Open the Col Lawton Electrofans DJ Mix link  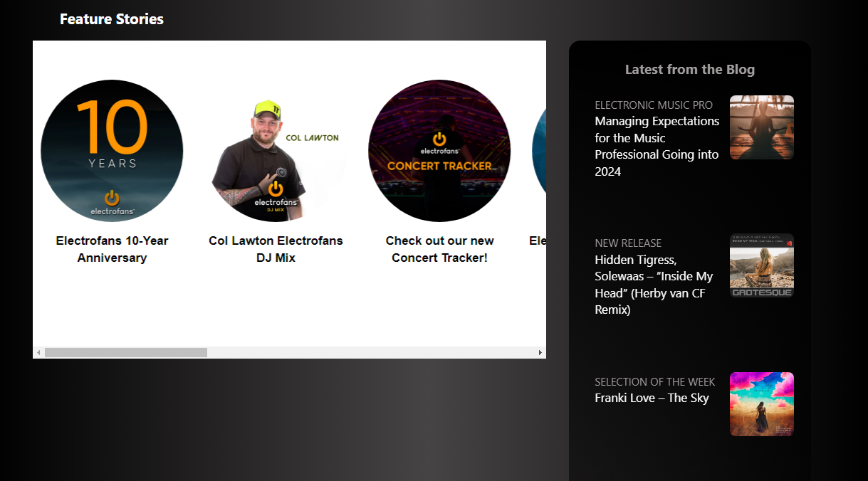tap(276, 249)
